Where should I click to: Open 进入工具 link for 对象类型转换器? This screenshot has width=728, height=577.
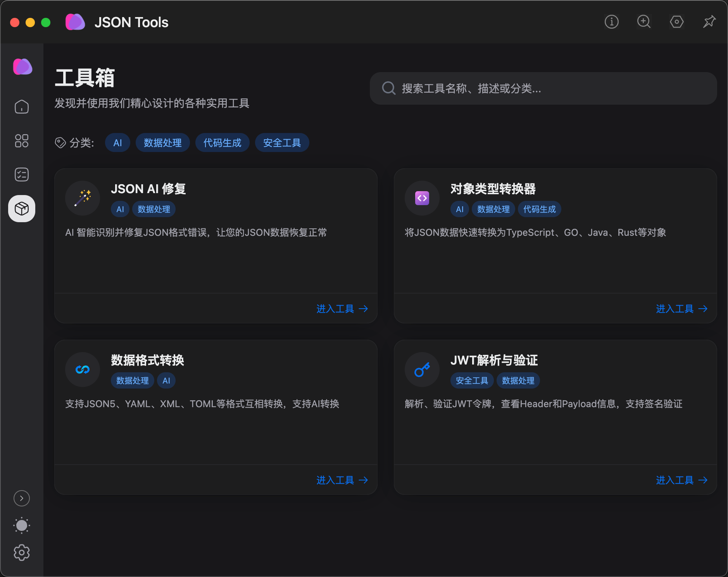click(682, 309)
